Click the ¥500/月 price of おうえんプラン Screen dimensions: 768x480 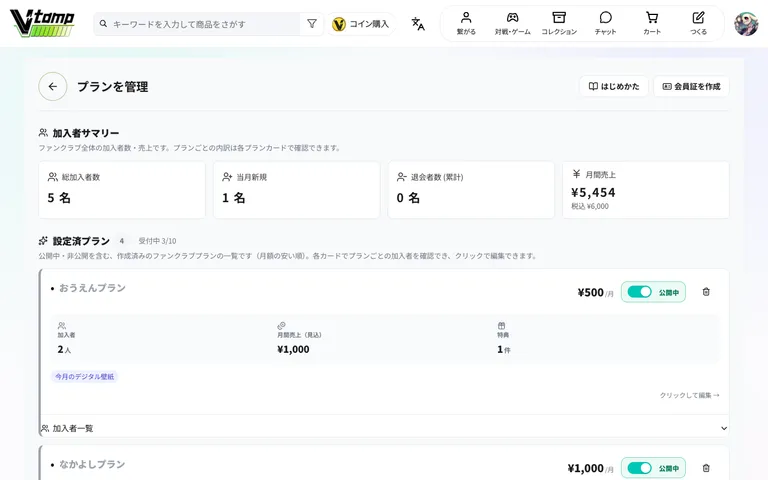(x=595, y=292)
